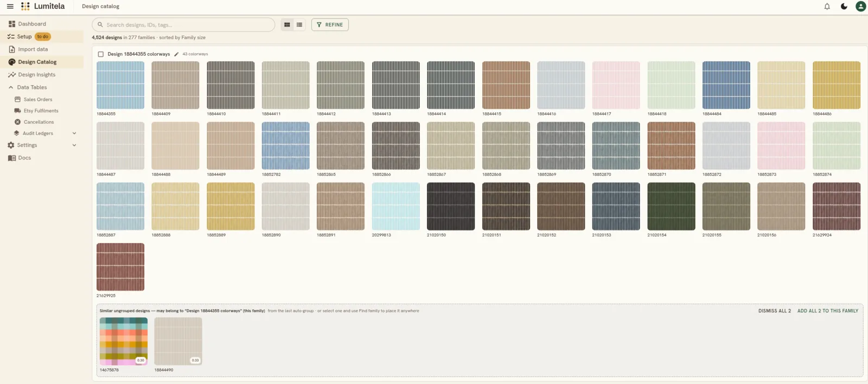Image resolution: width=868 pixels, height=384 pixels.
Task: Open the notifications bell
Action: (x=827, y=7)
